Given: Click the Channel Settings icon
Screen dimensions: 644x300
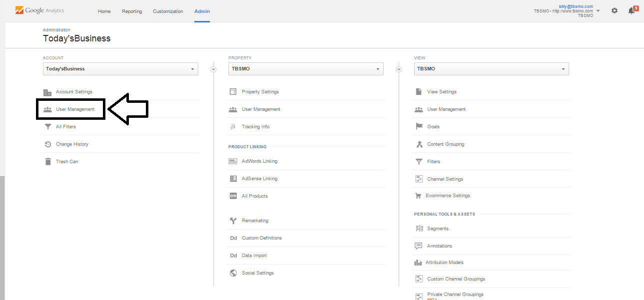Looking at the screenshot, I should tap(419, 179).
